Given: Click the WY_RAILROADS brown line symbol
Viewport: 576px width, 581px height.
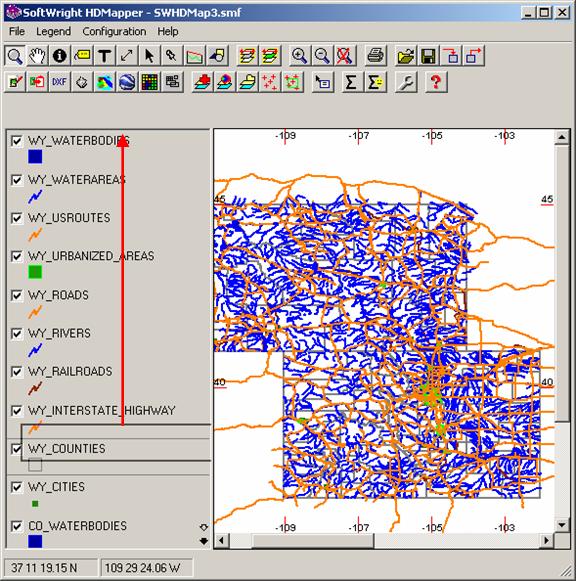Looking at the screenshot, I should (35, 388).
